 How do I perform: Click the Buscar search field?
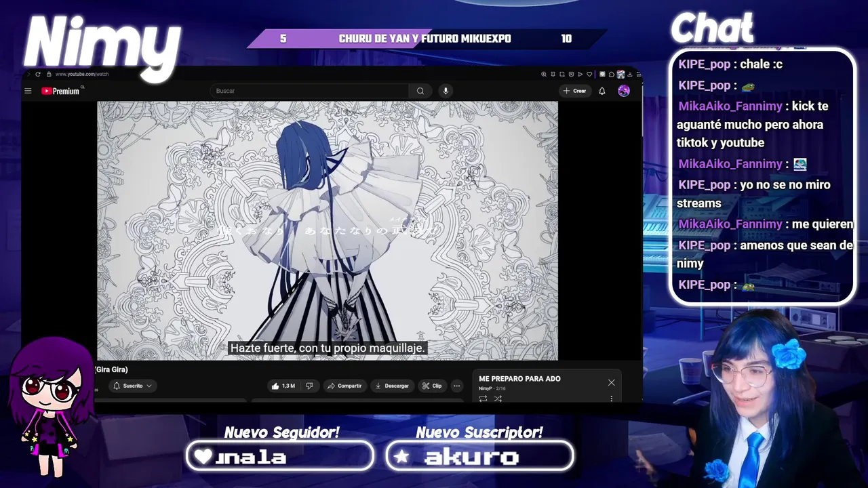point(311,91)
